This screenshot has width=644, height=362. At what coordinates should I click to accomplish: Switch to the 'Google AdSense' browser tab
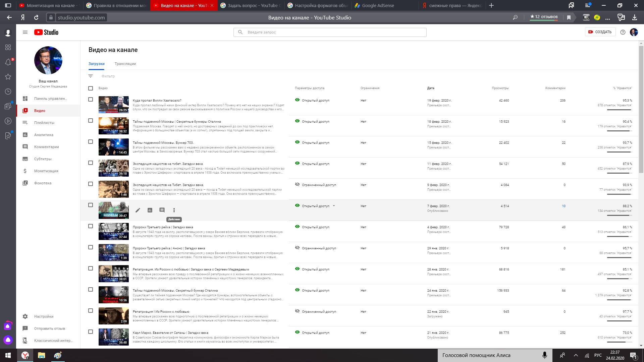pyautogui.click(x=384, y=5)
